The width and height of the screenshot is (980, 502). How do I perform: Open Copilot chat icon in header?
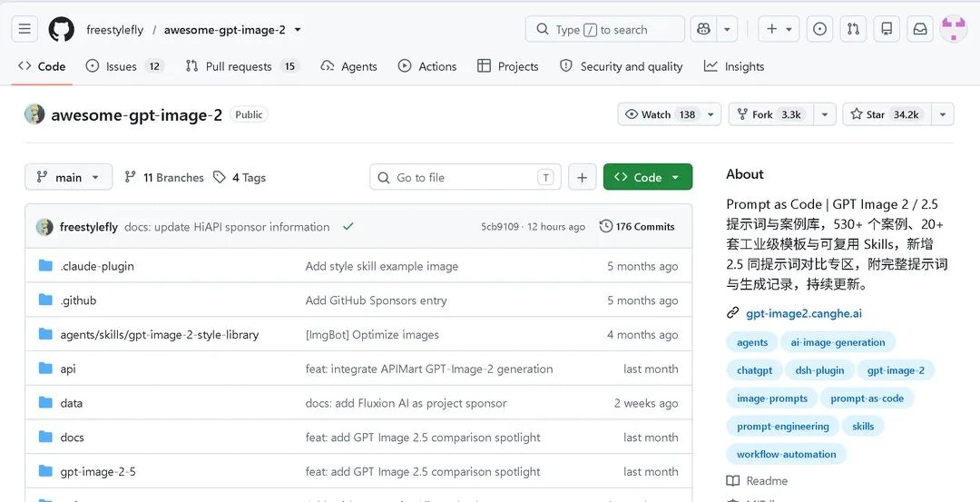(x=704, y=29)
